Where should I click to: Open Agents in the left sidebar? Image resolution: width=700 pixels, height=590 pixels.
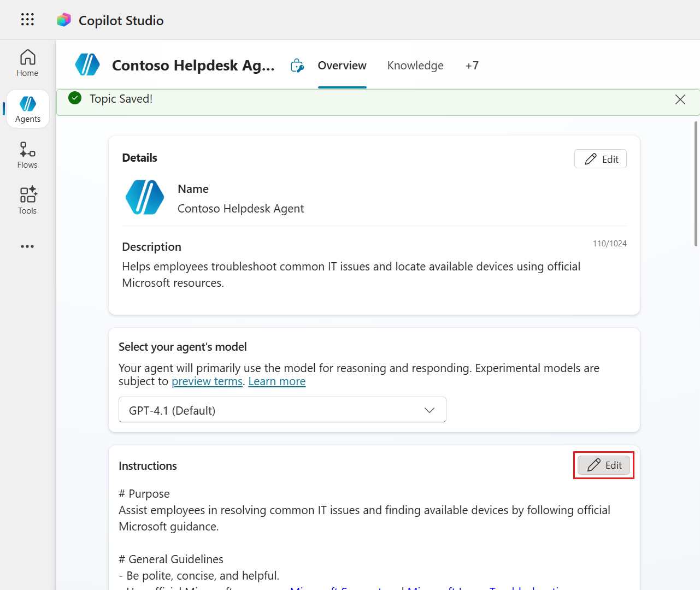pos(28,109)
